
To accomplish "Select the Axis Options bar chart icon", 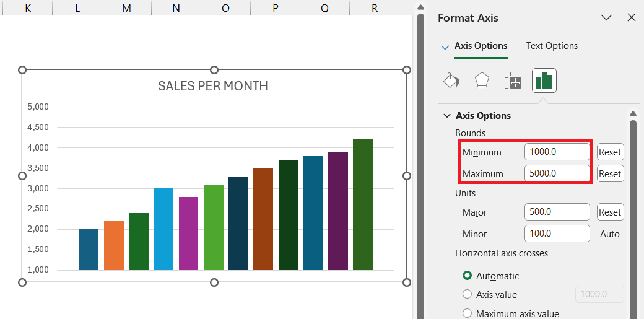I will tap(544, 81).
